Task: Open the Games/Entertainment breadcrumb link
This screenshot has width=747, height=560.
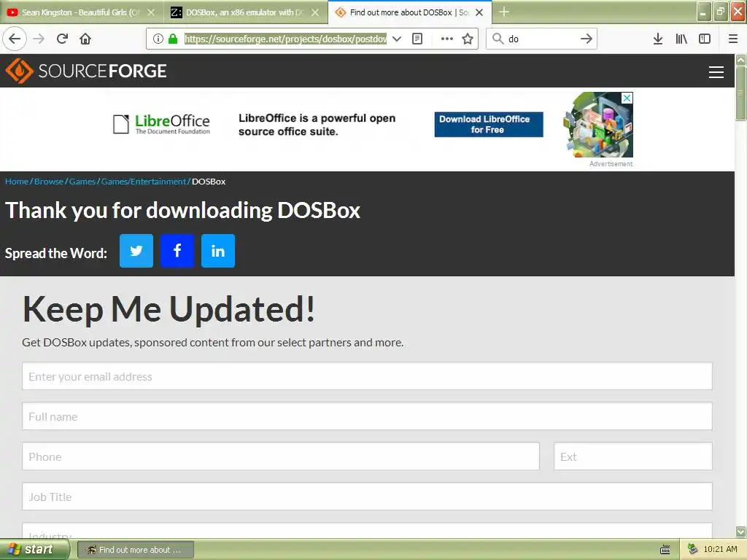Action: click(144, 182)
